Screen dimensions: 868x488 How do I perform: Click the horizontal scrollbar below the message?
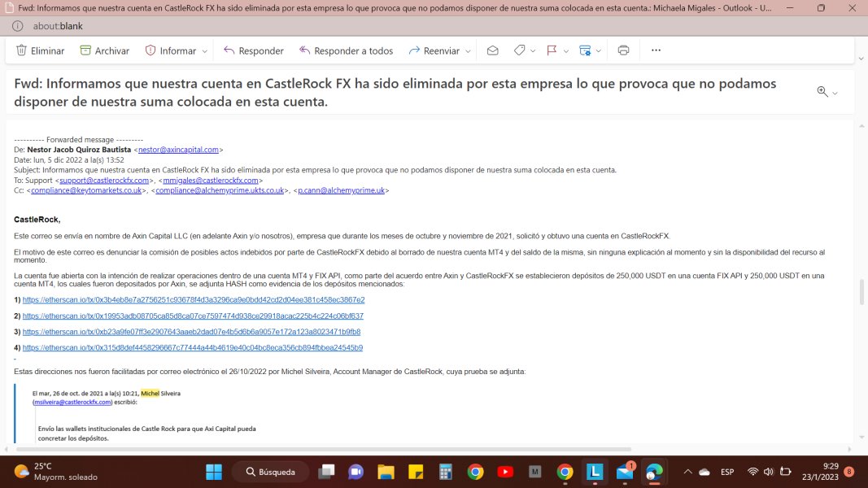[x=324, y=449]
